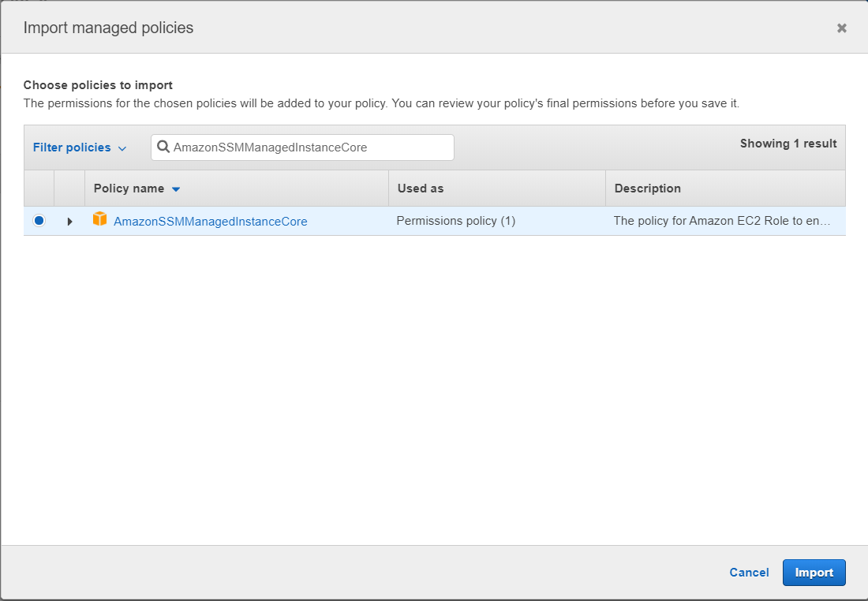Image resolution: width=868 pixels, height=601 pixels.
Task: Open the AmazonSSMManagedInstanceCore policy link
Action: [211, 222]
